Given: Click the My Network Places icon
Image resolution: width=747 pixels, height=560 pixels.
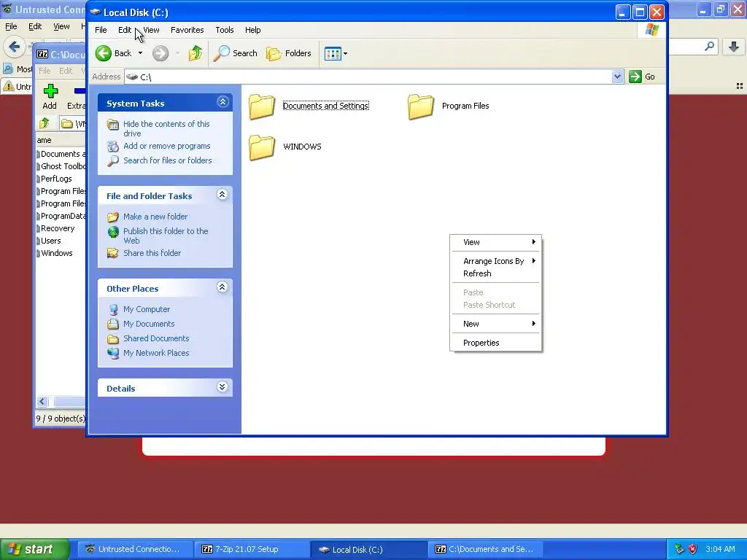Looking at the screenshot, I should (x=113, y=354).
